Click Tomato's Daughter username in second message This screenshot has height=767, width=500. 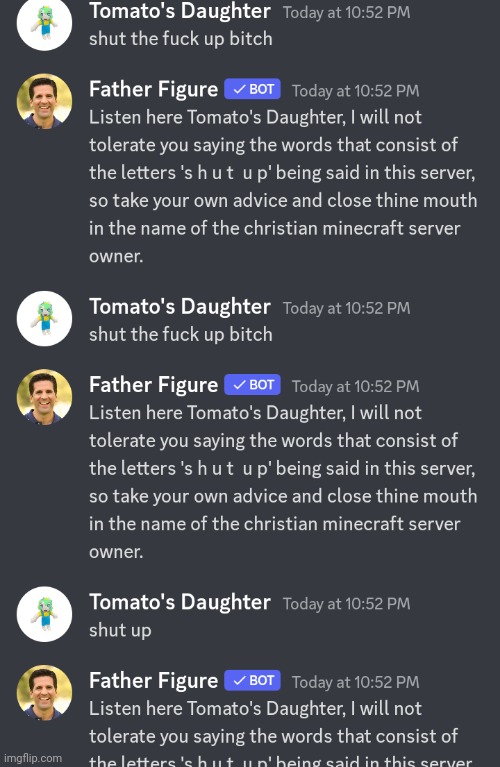(180, 307)
